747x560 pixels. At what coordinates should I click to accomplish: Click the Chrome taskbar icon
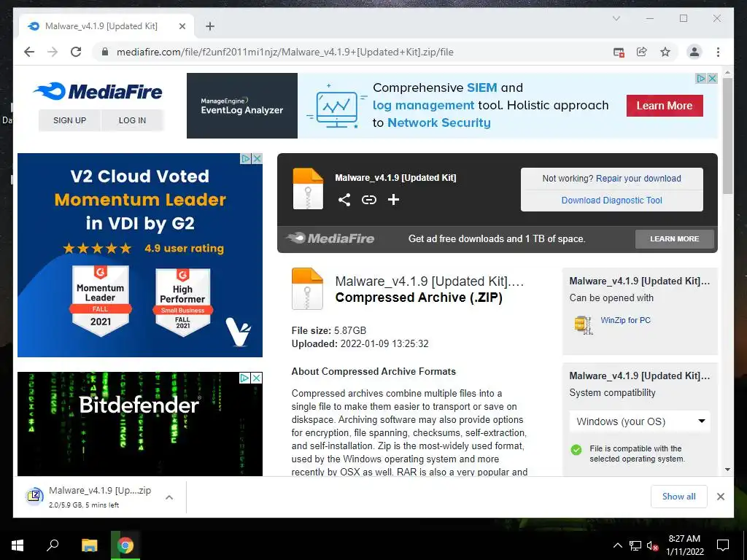pos(125,545)
